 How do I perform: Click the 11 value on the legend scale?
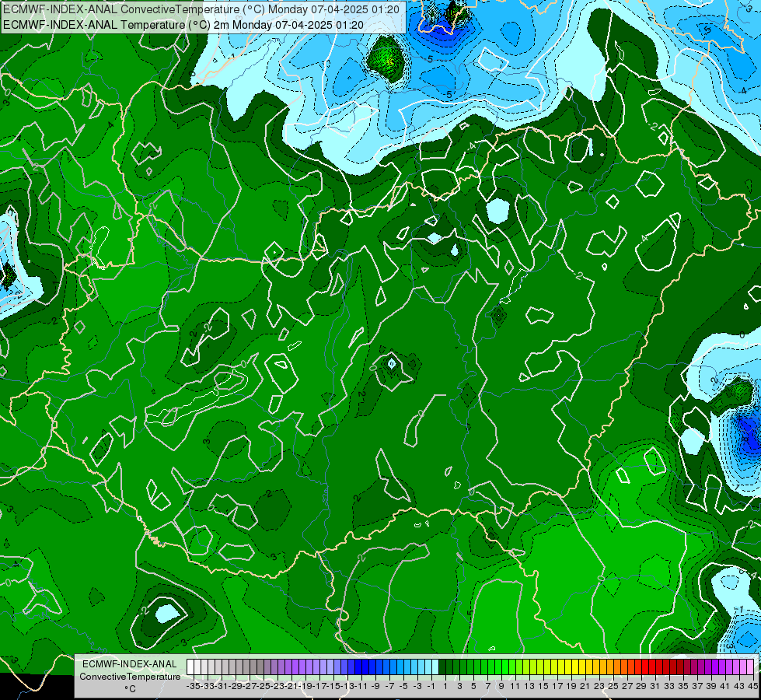[515, 686]
